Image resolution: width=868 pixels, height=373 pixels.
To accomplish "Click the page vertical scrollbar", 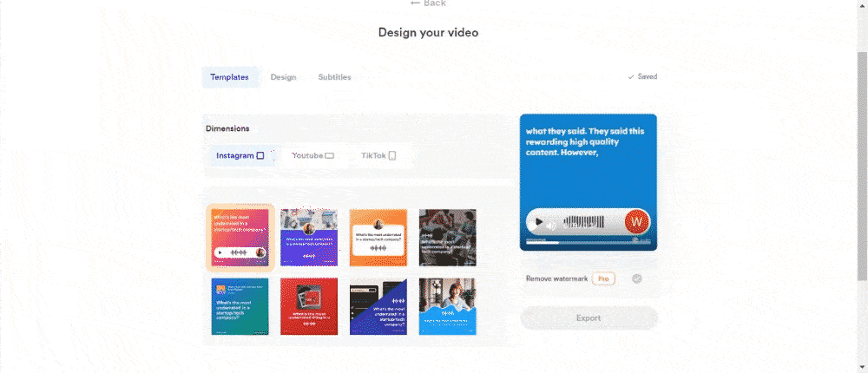I will coord(863,166).
